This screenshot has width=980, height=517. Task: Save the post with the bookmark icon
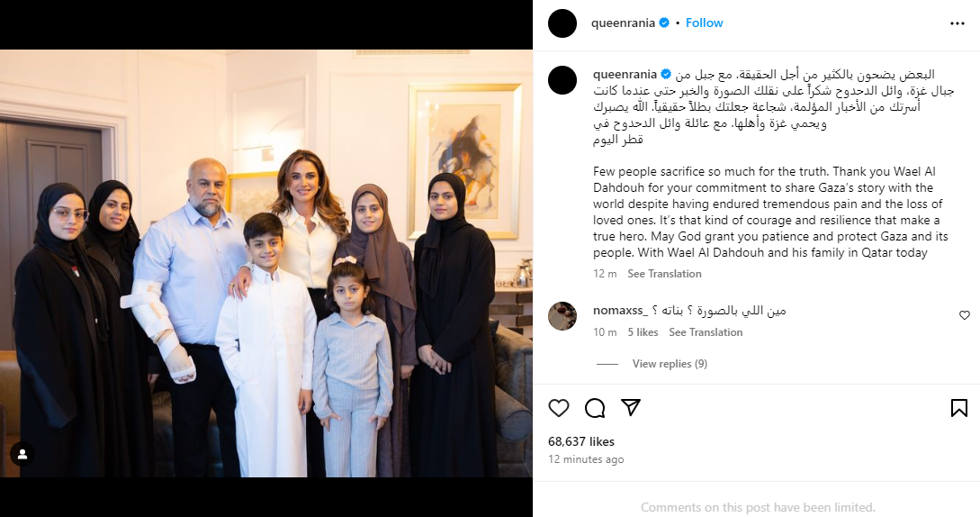(958, 408)
